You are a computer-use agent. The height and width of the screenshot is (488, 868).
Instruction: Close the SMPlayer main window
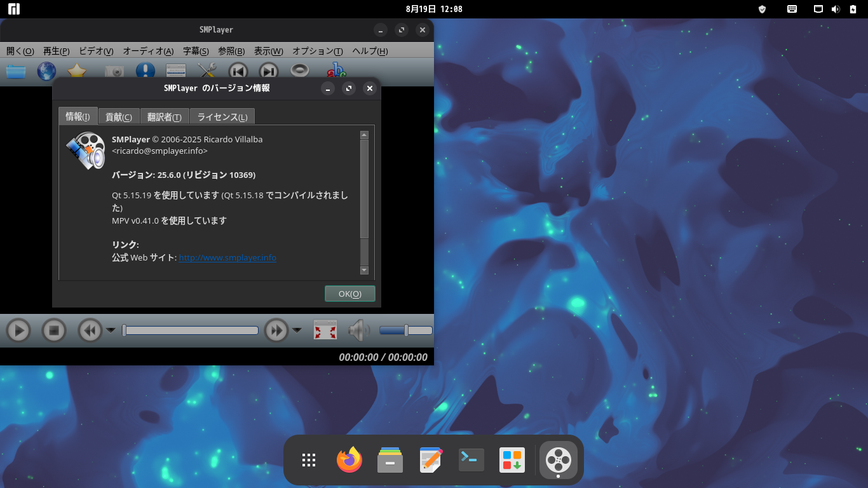(423, 30)
